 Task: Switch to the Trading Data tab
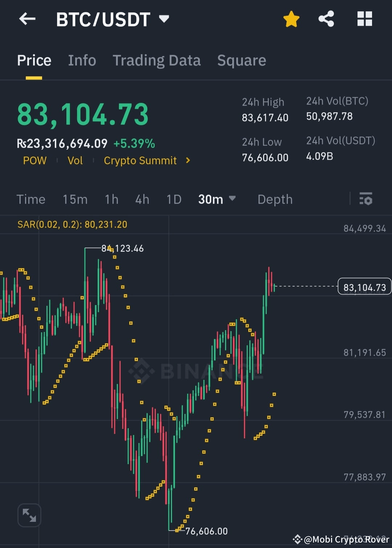pyautogui.click(x=157, y=60)
